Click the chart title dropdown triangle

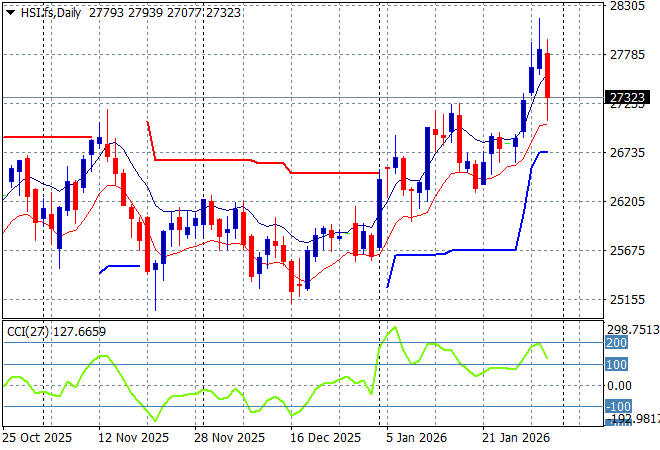click(11, 13)
